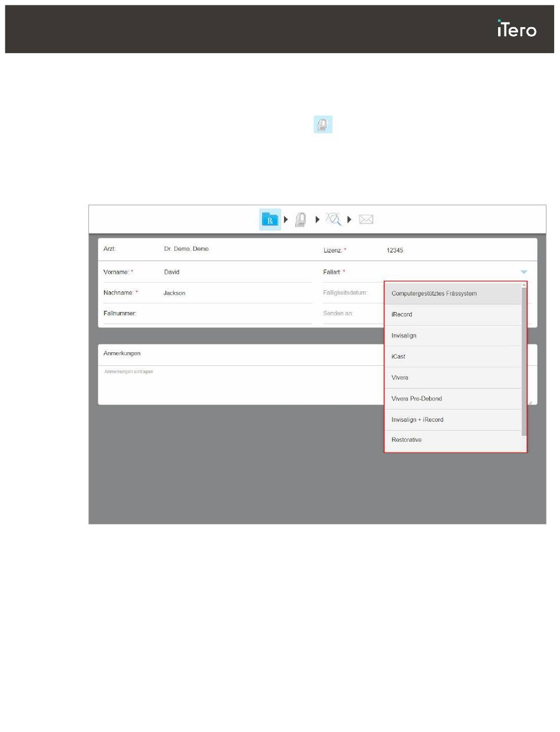
Task: Click the Fälligkeitsdatum label
Action: point(345,293)
